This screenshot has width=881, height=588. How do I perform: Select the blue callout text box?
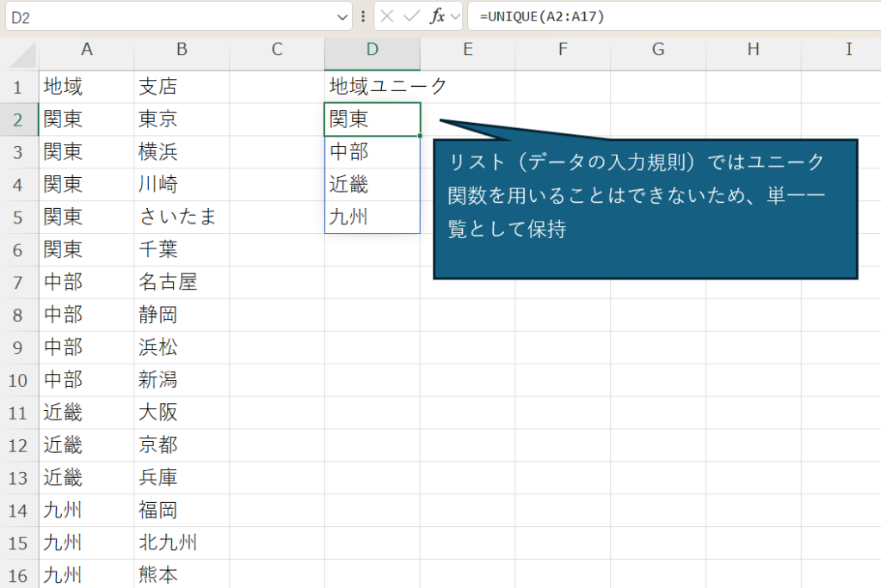click(x=645, y=209)
